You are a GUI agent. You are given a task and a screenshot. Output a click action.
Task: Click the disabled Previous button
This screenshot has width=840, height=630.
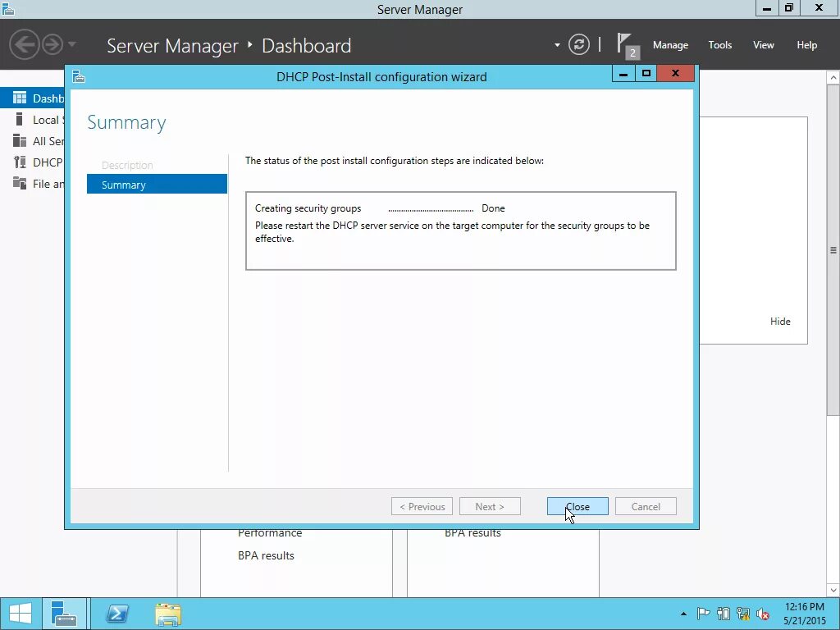click(x=422, y=506)
